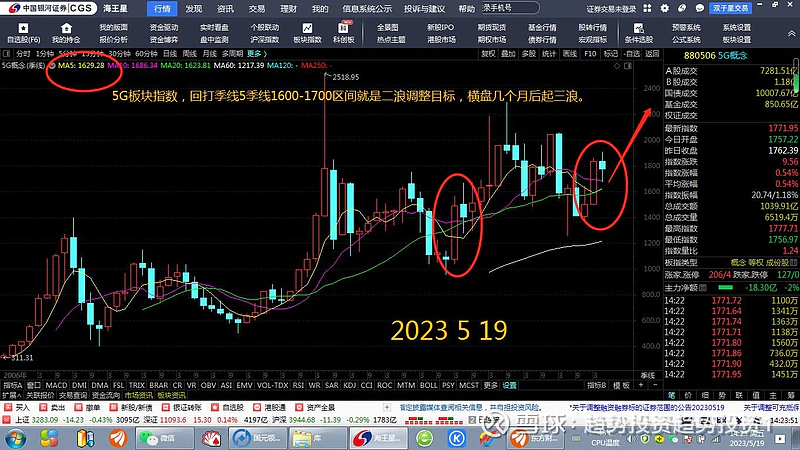
Task: Click the search input field in title bar
Action: [x=511, y=8]
